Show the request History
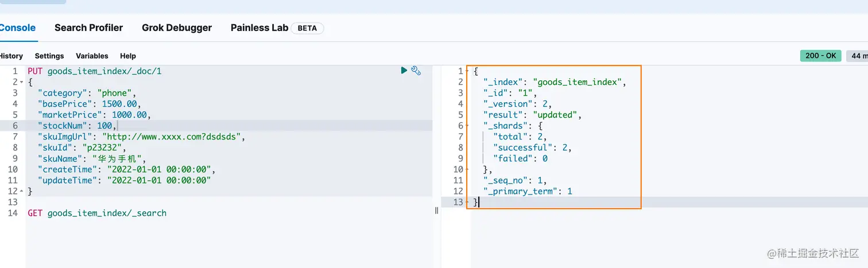868x268 pixels. 11,56
